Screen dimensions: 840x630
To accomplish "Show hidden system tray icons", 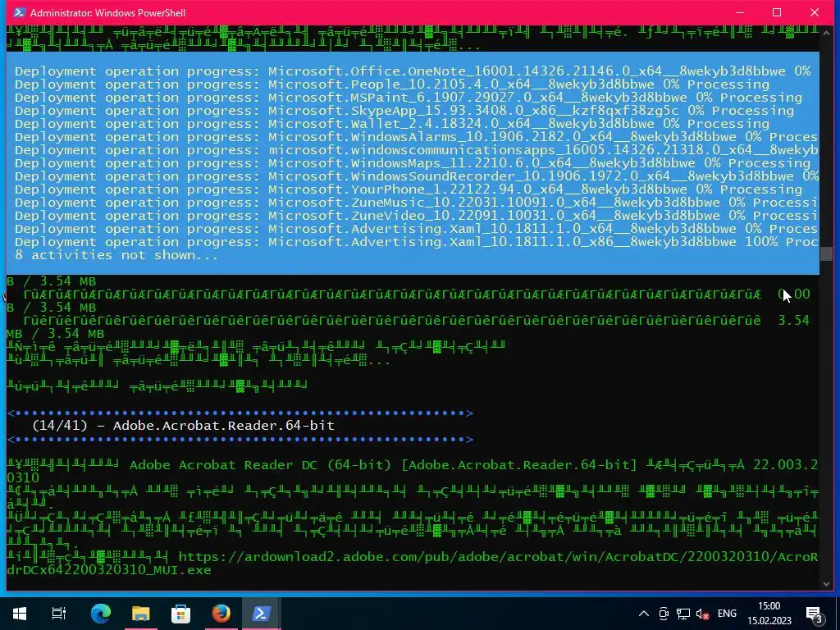I will pyautogui.click(x=644, y=614).
